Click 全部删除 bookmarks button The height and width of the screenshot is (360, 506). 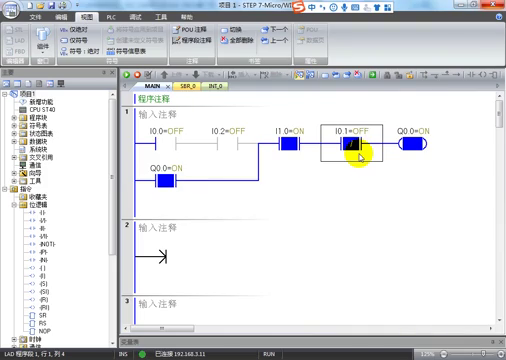tap(237, 40)
